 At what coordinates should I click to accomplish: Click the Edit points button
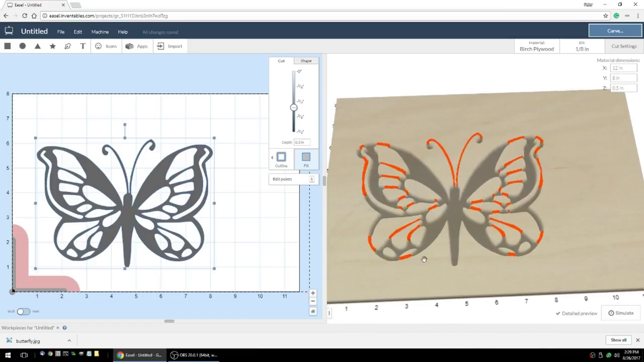click(293, 179)
